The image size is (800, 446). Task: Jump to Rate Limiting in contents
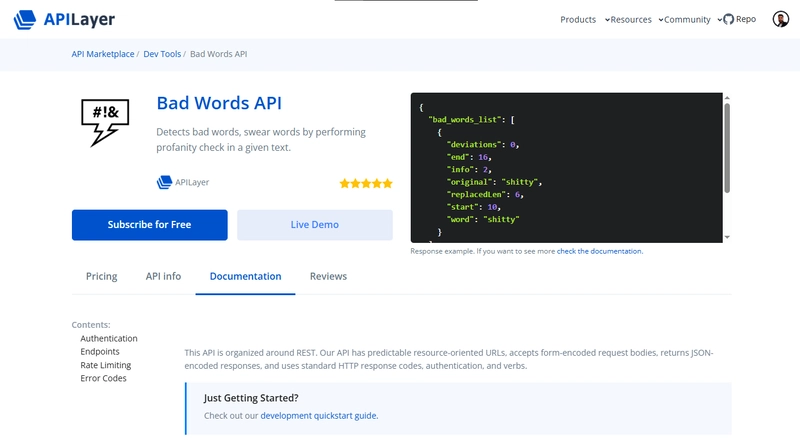point(106,365)
